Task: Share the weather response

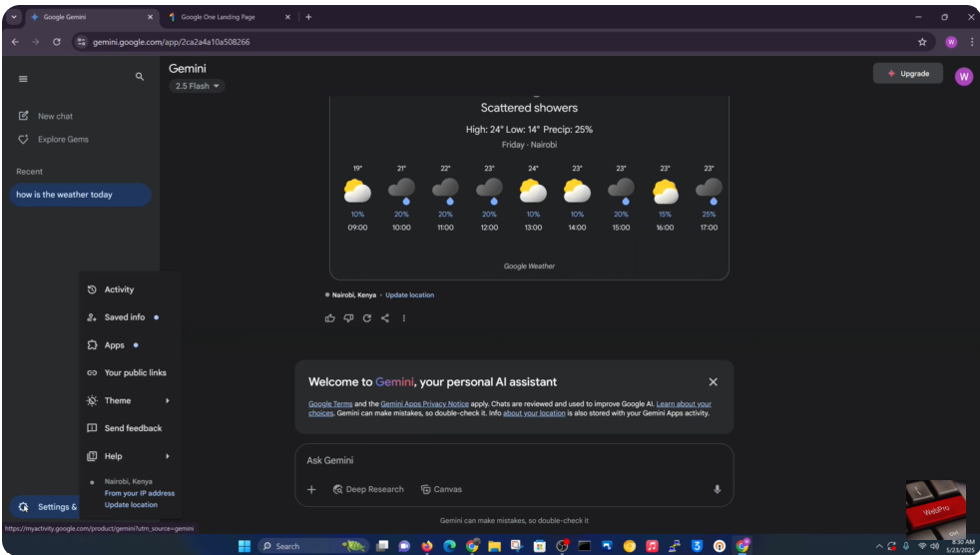Action: 385,318
